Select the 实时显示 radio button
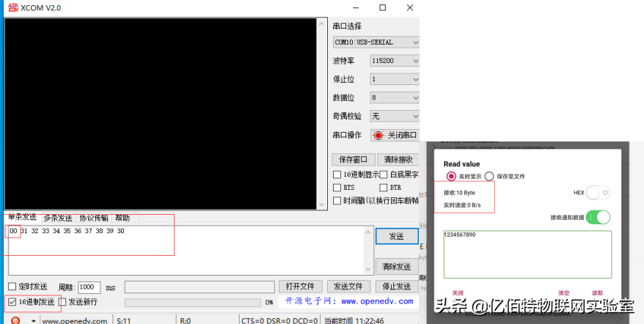The height and width of the screenshot is (324, 644). pyautogui.click(x=451, y=176)
